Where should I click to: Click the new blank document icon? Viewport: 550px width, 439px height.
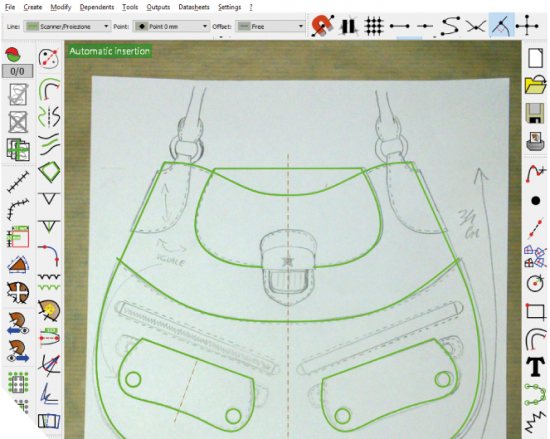pos(536,58)
